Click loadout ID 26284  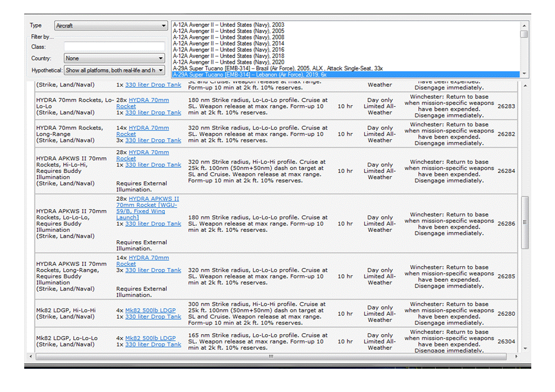point(506,171)
